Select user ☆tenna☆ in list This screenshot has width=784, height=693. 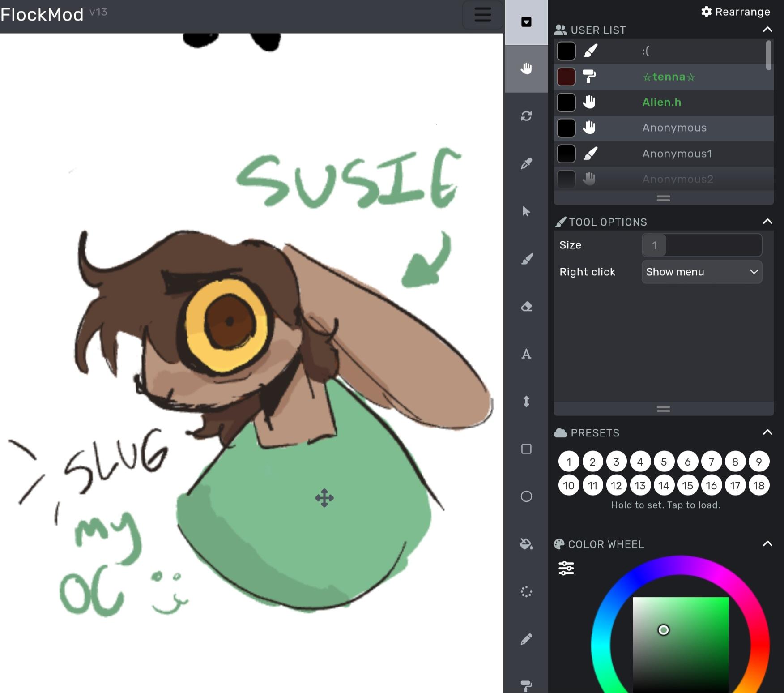pos(664,77)
